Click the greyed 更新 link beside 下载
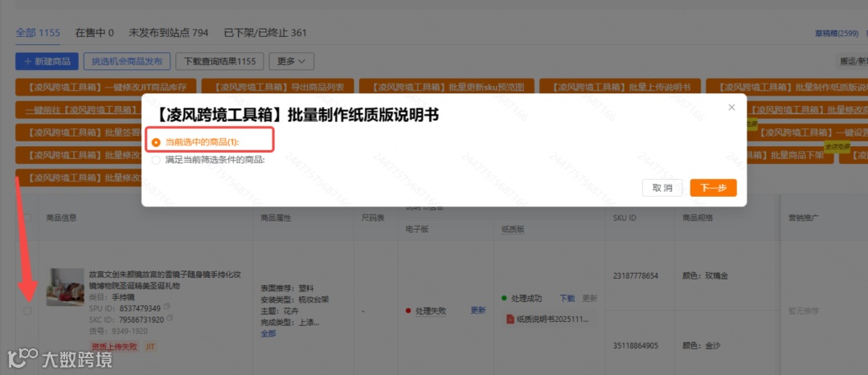Viewport: 868px width, 375px height. click(590, 298)
